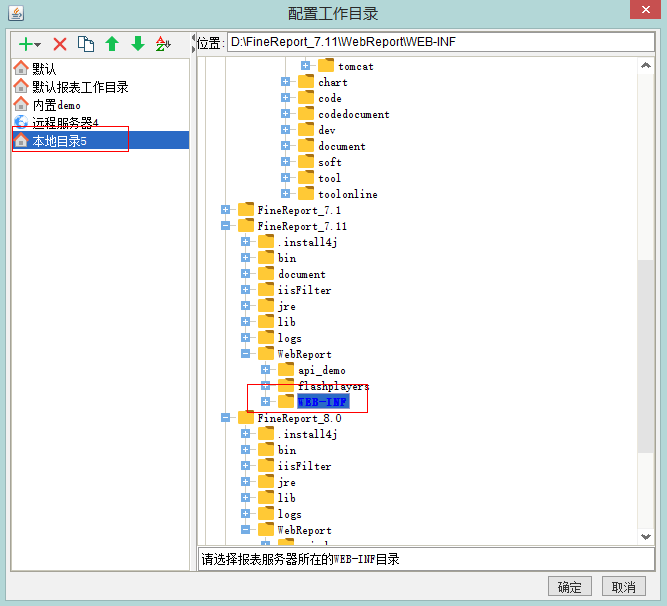The height and width of the screenshot is (606, 667).
Task: Select the tomcat folder icon
Action: point(326,65)
